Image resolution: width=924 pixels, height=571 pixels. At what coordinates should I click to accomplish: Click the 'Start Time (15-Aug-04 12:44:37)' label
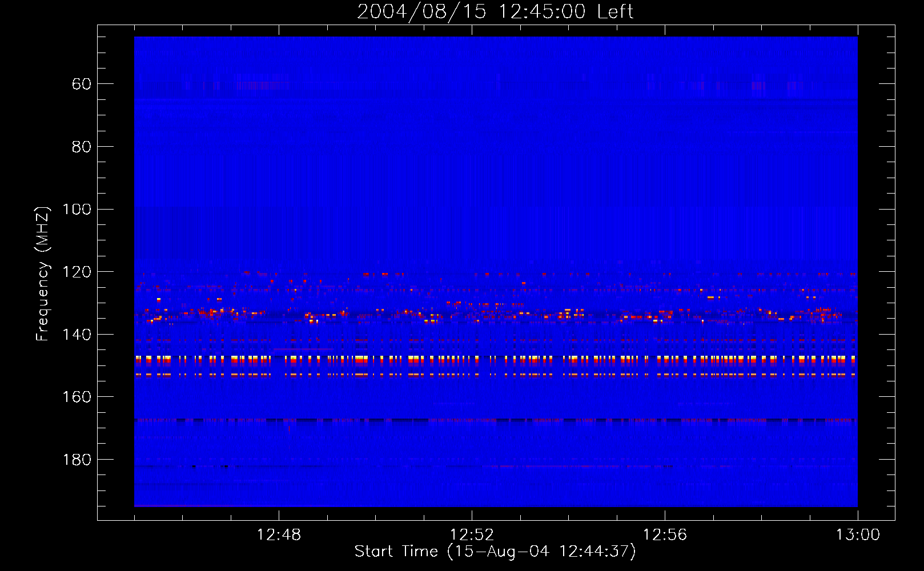(x=495, y=552)
